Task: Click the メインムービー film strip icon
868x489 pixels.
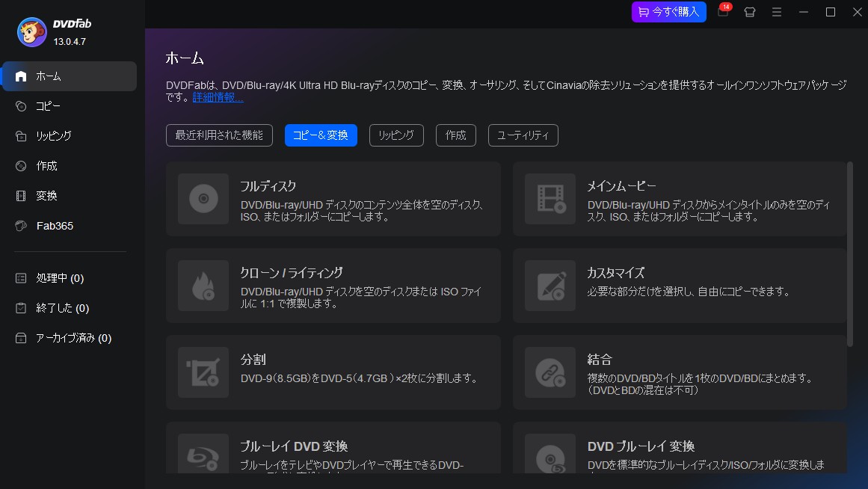Action: click(550, 199)
